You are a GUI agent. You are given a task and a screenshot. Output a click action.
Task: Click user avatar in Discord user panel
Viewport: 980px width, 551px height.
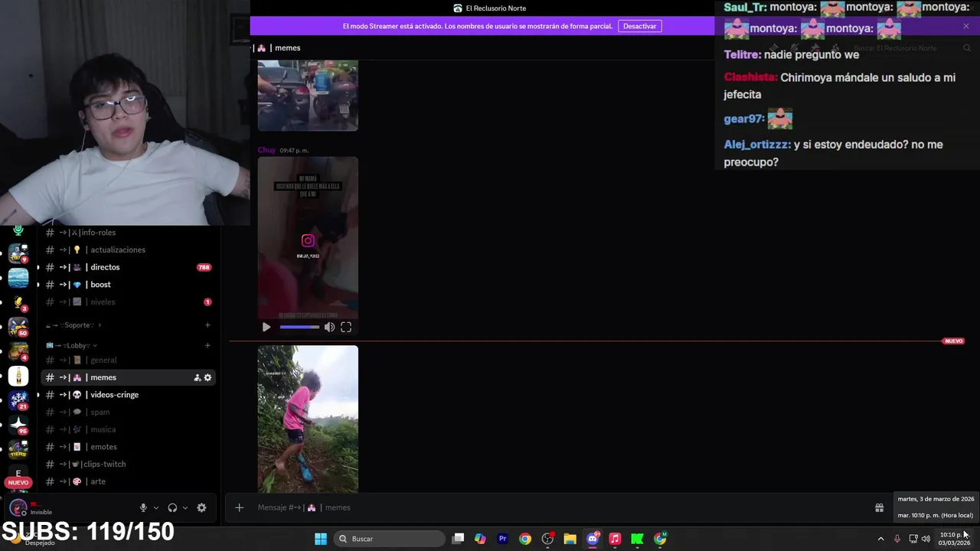(x=18, y=507)
